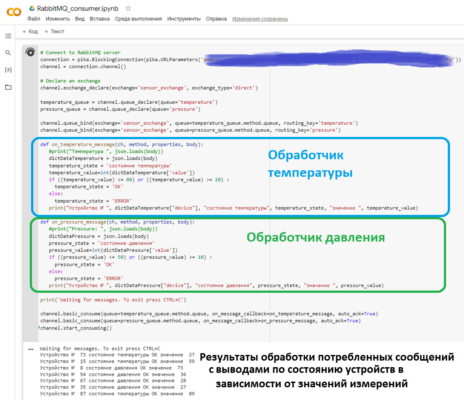This screenshot has height=400, width=464.
Task: Click the '# Connect to RabbitMQ server' comment
Action: [x=80, y=53]
